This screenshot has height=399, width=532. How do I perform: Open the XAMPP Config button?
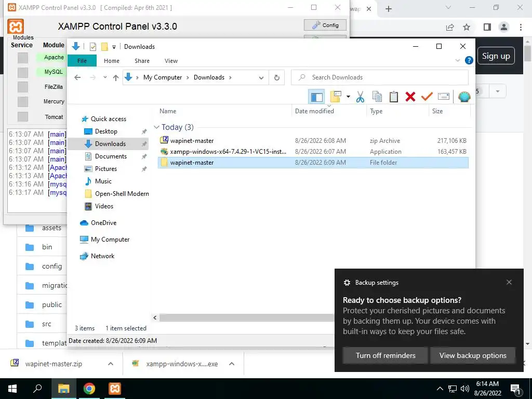point(325,25)
